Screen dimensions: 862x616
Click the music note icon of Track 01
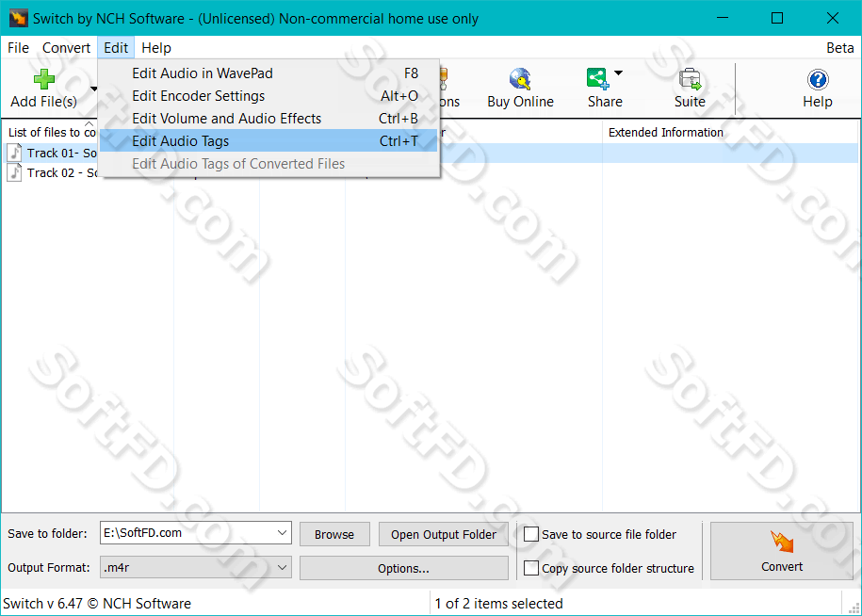[x=15, y=153]
